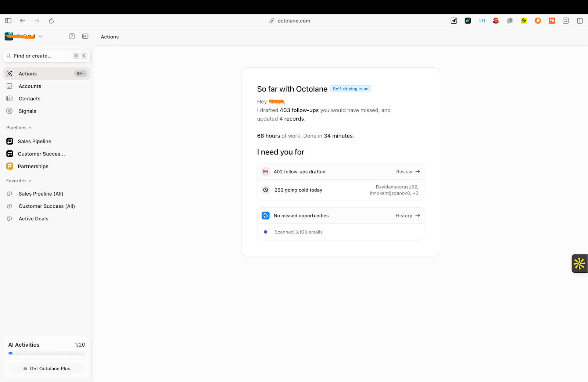588x382 pixels.
Task: Open the orange square browser extension
Action: pos(552,21)
